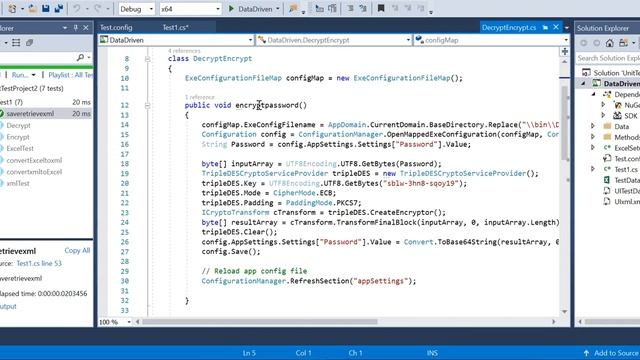Click the split editor plus icon

pos(564,51)
